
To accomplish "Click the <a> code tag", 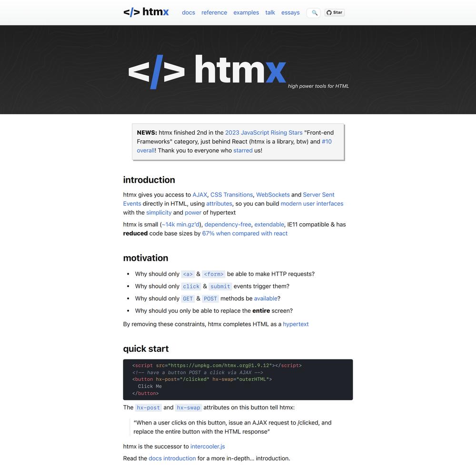I will pos(188,274).
